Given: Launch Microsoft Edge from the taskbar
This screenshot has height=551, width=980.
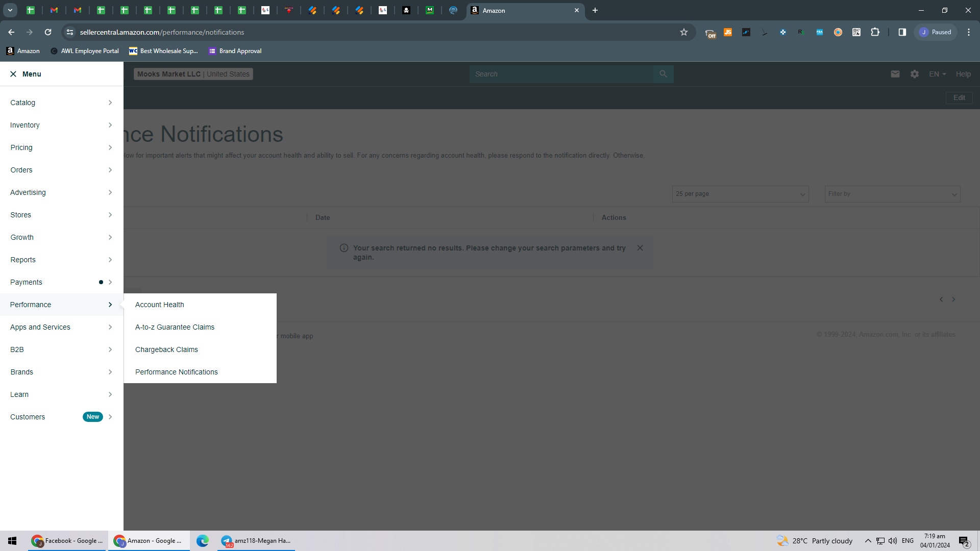Looking at the screenshot, I should (203, 541).
